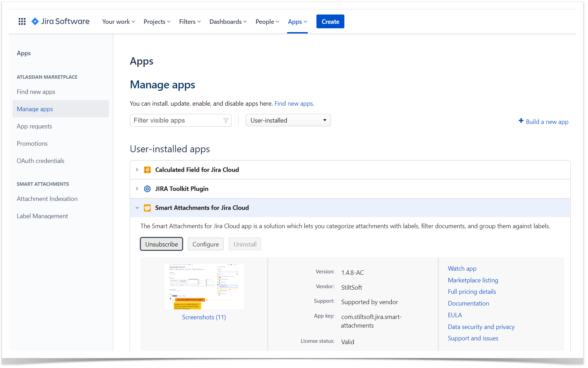The width and height of the screenshot is (588, 368).
Task: Click the Create button
Action: tap(330, 21)
